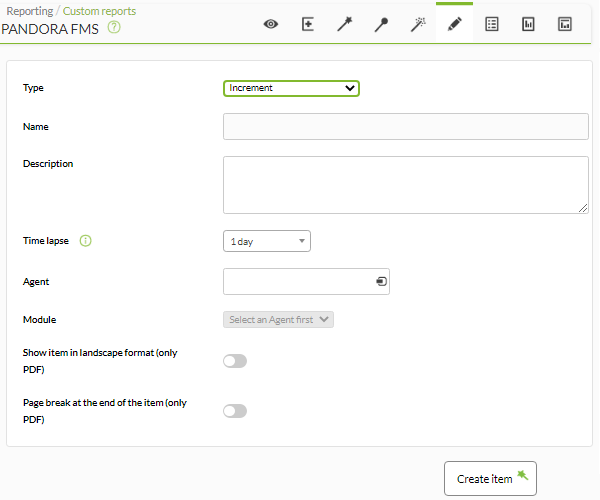Screen dimensions: 600x500
Task: Open the eye view report icon
Action: click(271, 24)
